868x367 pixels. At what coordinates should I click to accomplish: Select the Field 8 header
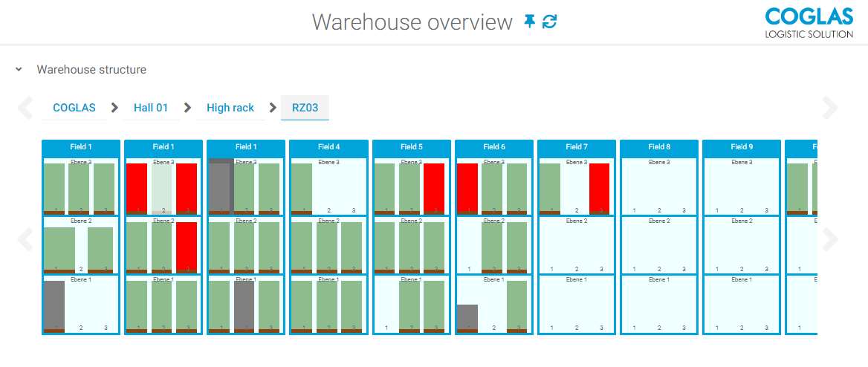pos(658,147)
